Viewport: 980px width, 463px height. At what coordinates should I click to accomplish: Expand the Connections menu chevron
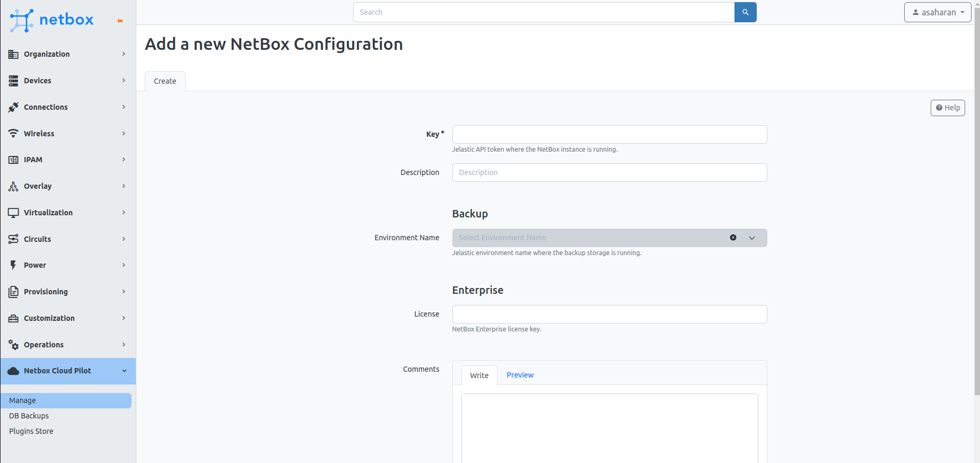pyautogui.click(x=124, y=107)
